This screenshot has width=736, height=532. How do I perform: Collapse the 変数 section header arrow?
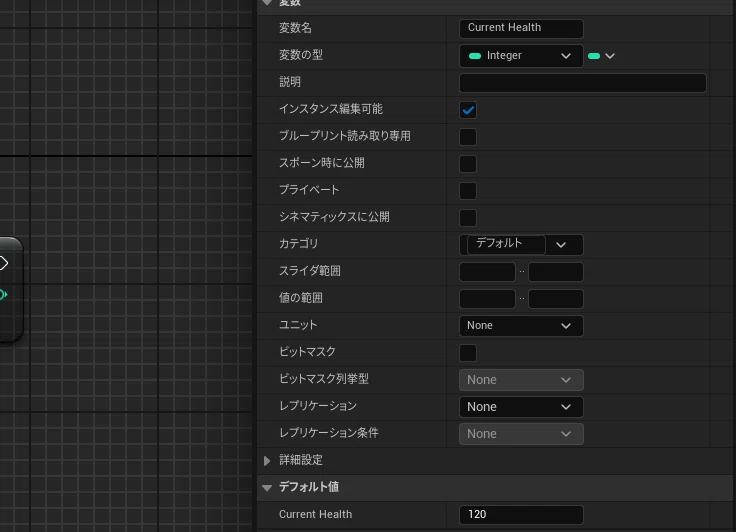(267, 2)
